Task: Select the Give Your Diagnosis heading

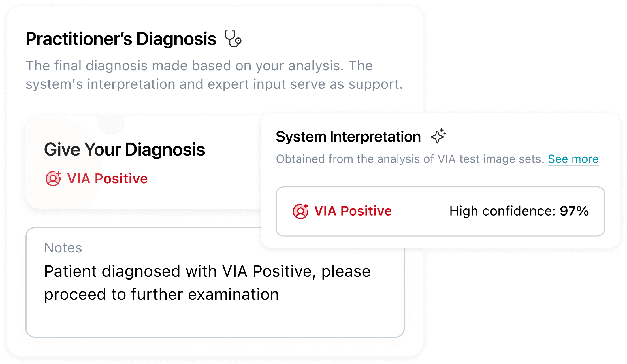Action: 124,150
